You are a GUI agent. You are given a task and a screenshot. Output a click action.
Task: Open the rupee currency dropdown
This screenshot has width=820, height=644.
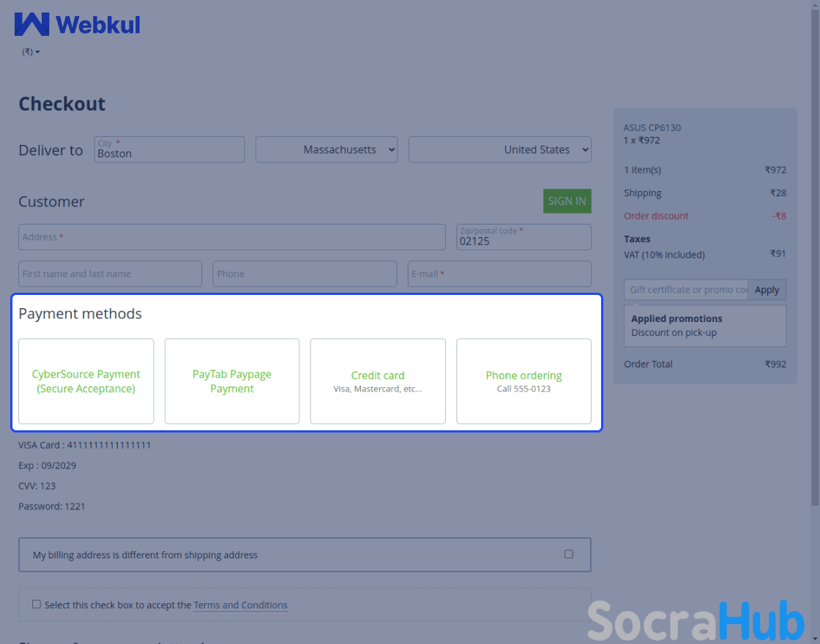31,52
